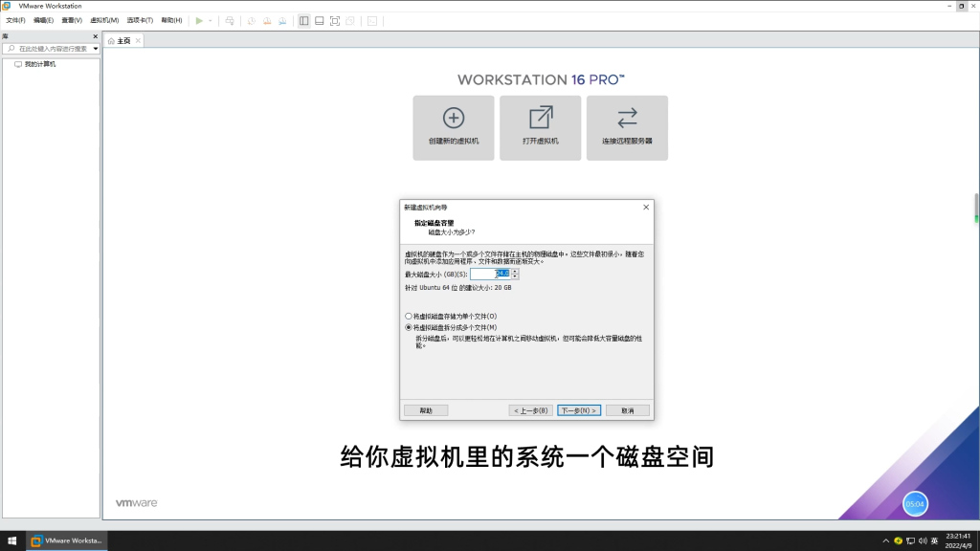Click the 最大磁盘大小 input field
This screenshot has height=551, width=980.
point(490,274)
